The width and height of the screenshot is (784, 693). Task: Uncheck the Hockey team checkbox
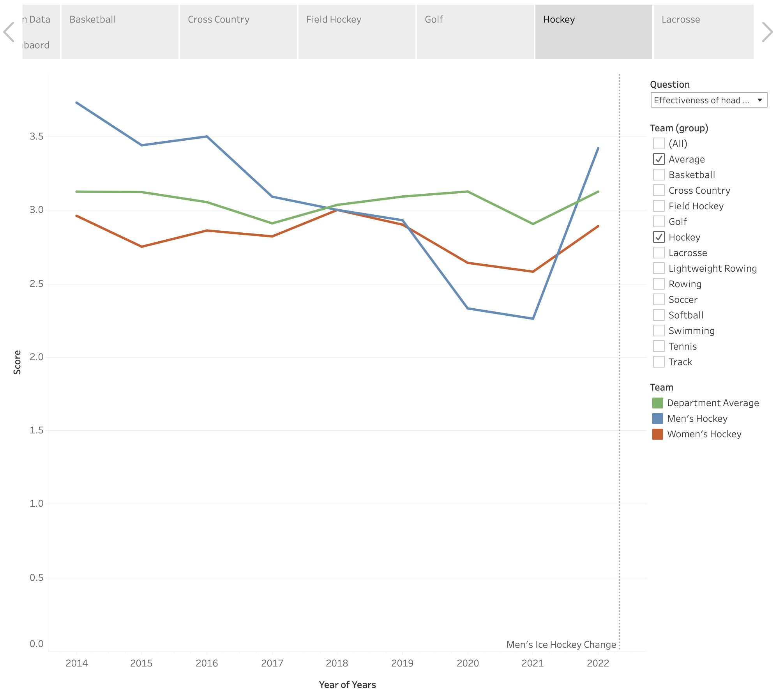(x=659, y=237)
